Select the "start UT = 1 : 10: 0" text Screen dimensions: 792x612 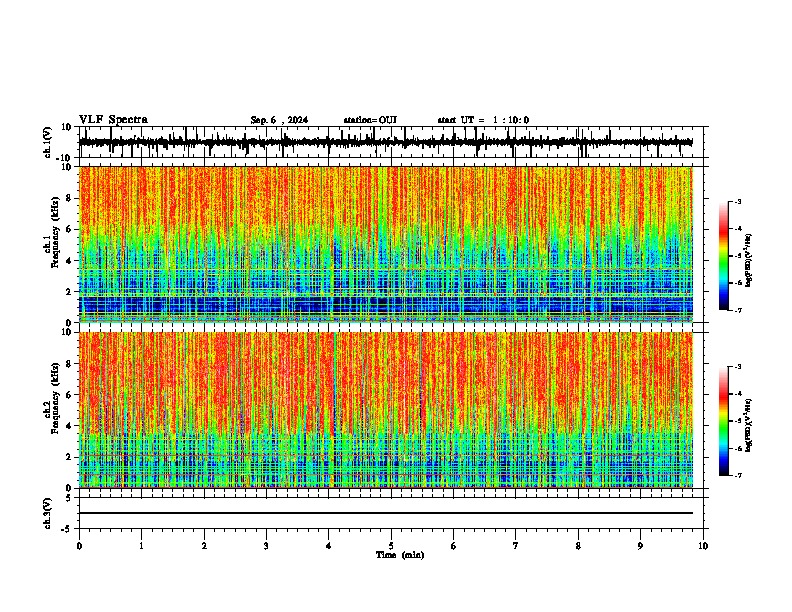tap(483, 120)
